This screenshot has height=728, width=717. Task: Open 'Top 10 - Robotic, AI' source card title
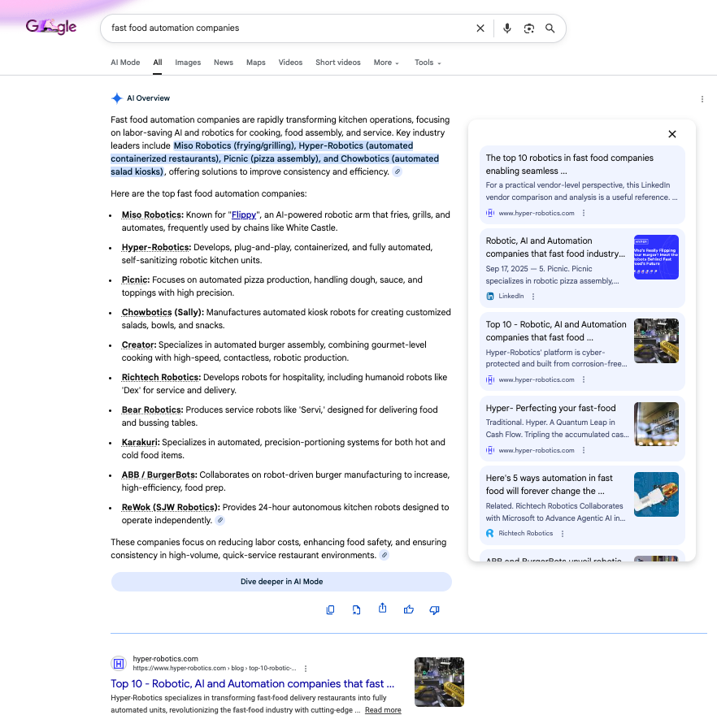coord(556,331)
